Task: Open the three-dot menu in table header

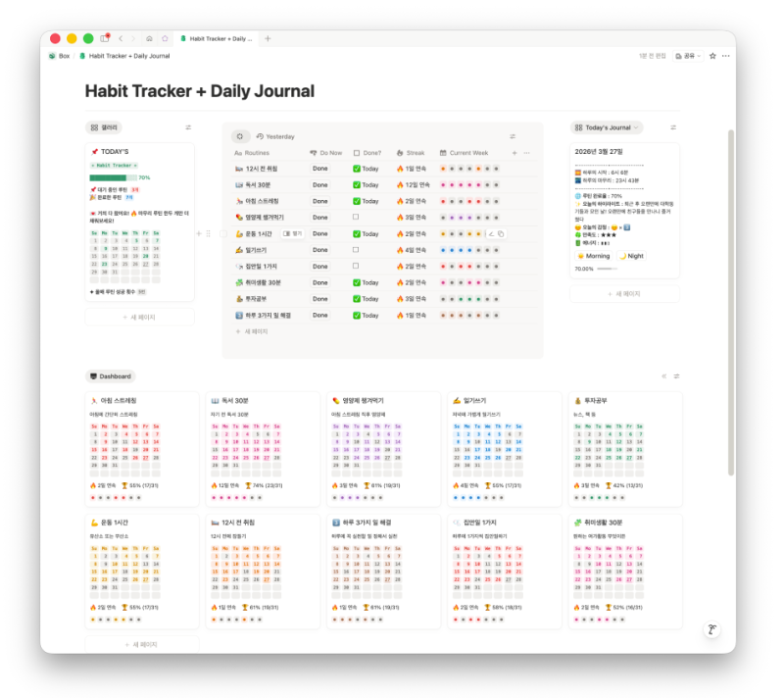Action: tap(526, 153)
